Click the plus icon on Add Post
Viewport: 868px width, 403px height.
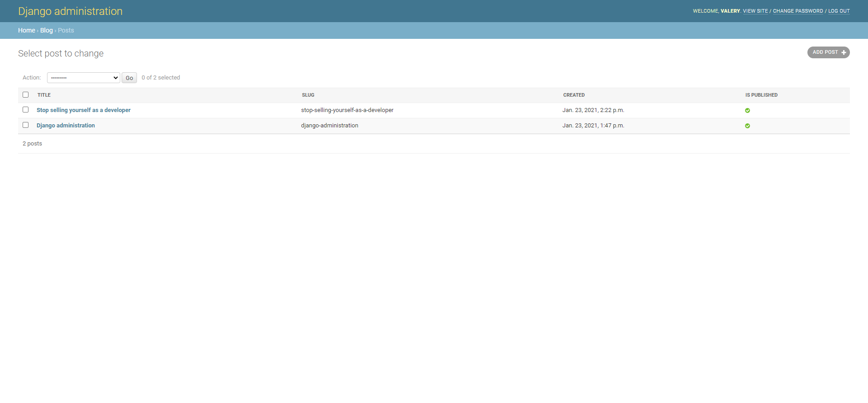(x=844, y=52)
